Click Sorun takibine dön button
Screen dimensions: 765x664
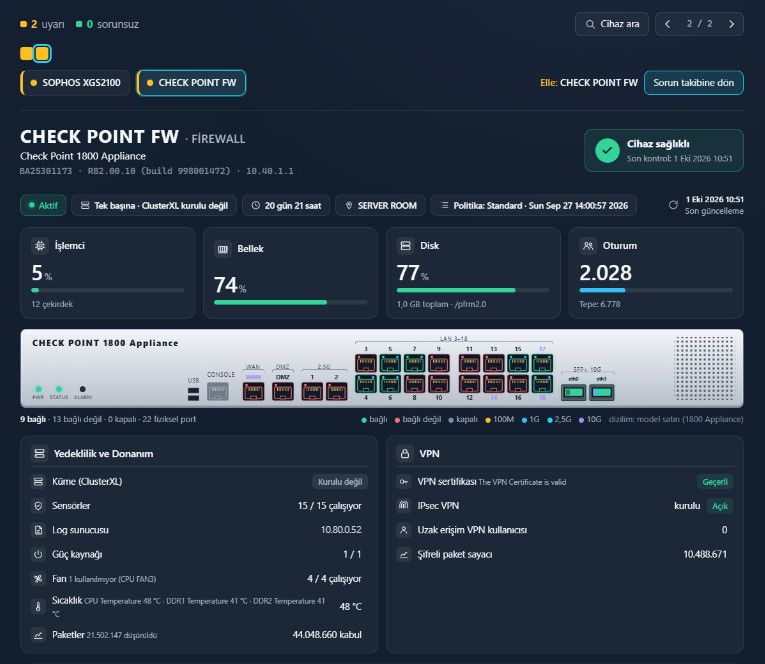click(x=693, y=82)
